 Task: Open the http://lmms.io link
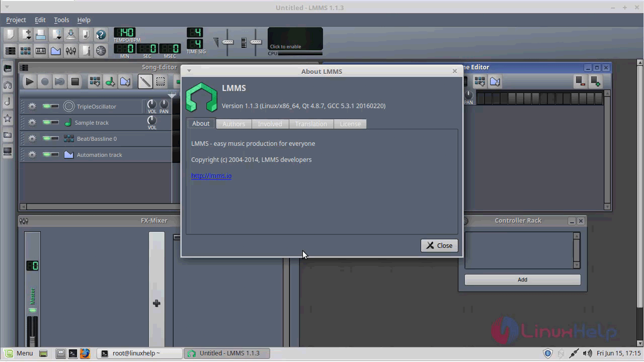coord(211,175)
